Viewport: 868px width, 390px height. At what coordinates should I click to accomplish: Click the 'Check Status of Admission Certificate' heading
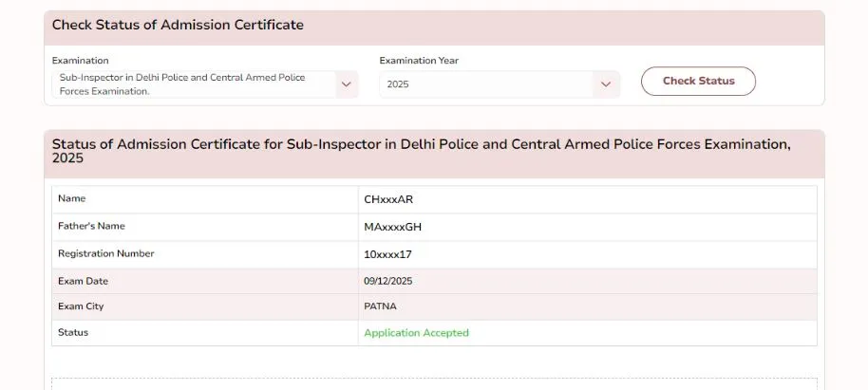click(178, 25)
